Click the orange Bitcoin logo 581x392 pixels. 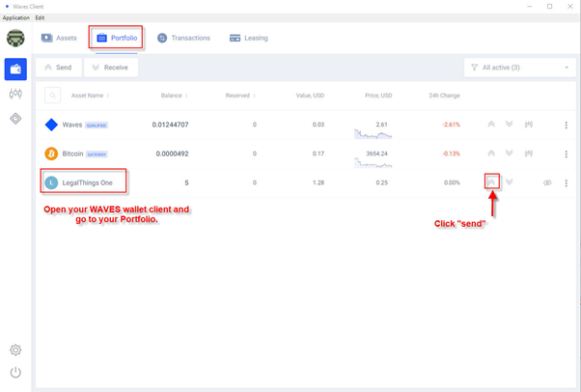(51, 154)
